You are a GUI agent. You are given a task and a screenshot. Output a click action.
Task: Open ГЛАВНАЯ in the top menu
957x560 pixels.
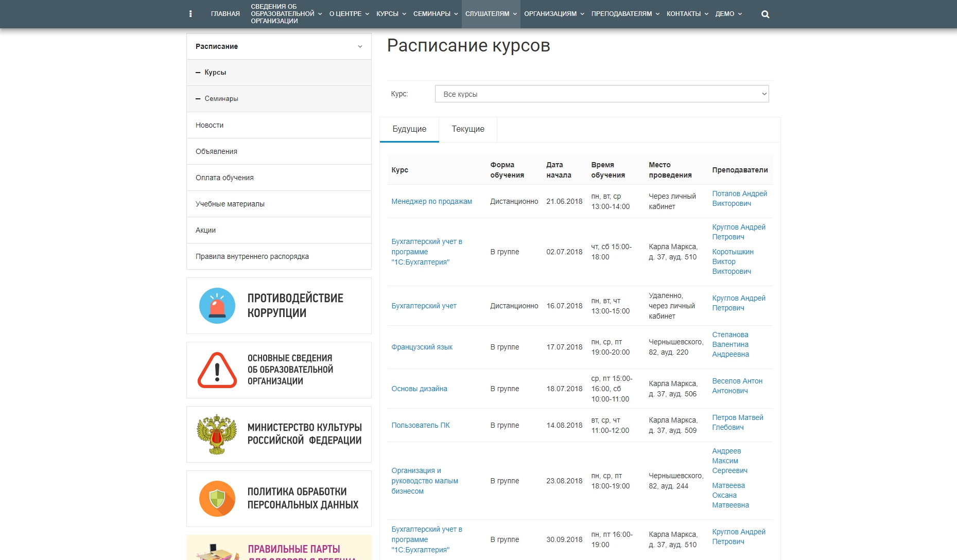[x=225, y=14]
